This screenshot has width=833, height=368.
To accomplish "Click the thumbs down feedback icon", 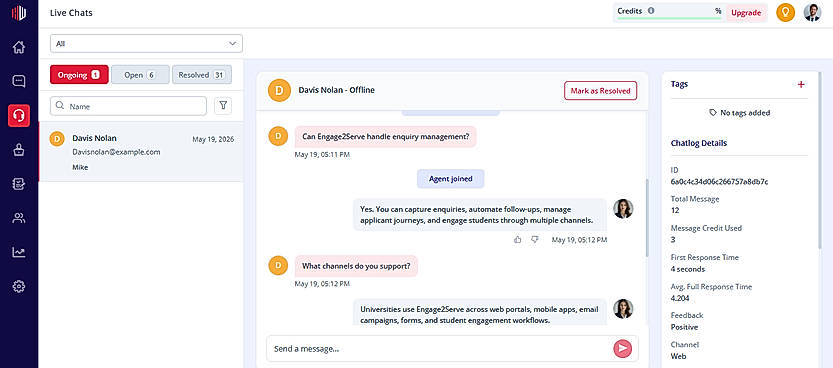I will (534, 240).
